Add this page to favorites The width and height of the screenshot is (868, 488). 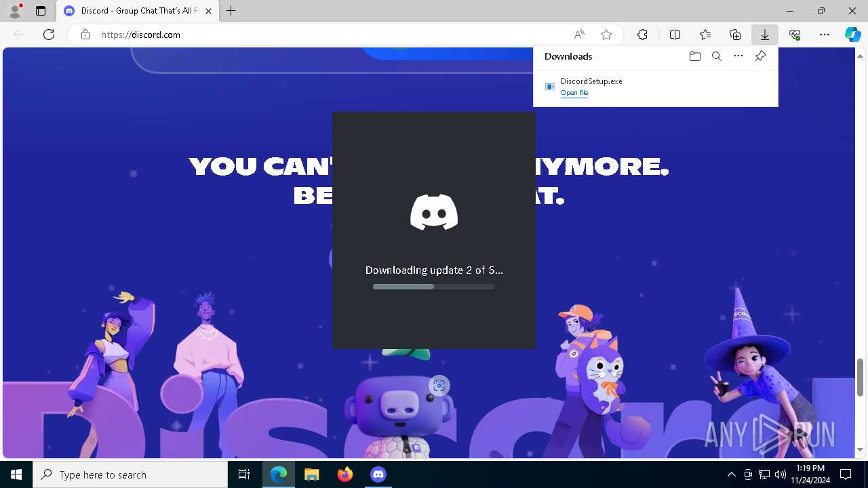[x=606, y=35]
